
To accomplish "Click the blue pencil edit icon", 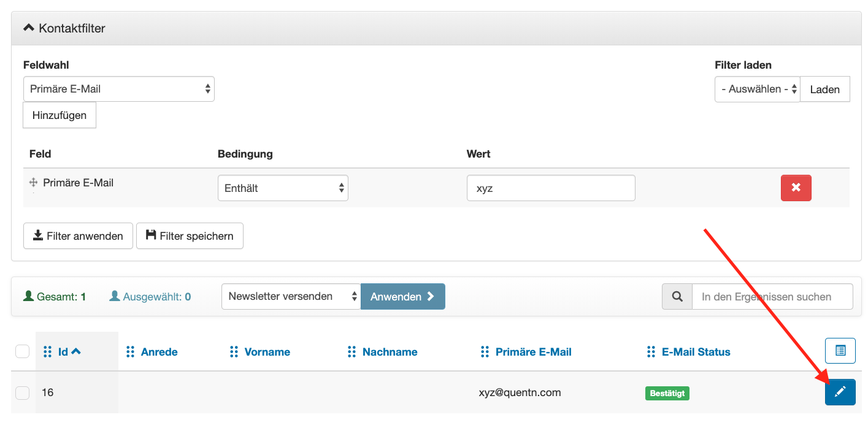I will click(x=840, y=392).
